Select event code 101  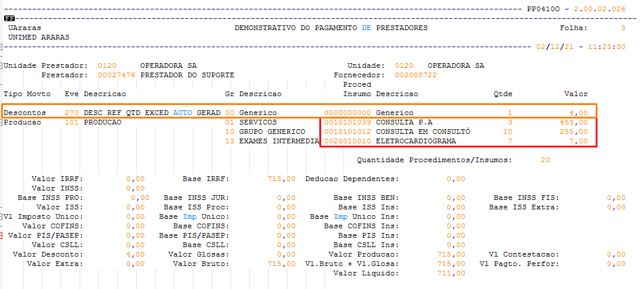(72, 122)
